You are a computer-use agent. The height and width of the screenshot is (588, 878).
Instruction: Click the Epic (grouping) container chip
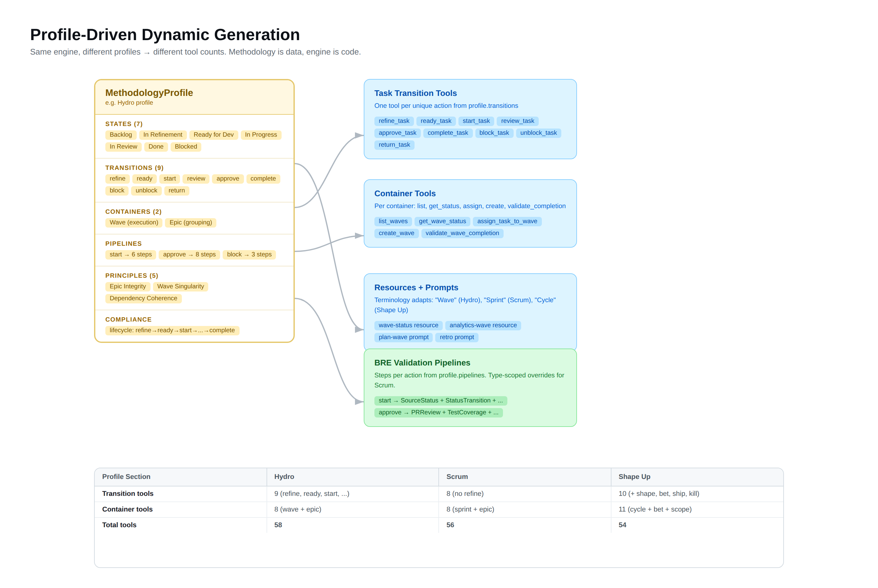190,222
